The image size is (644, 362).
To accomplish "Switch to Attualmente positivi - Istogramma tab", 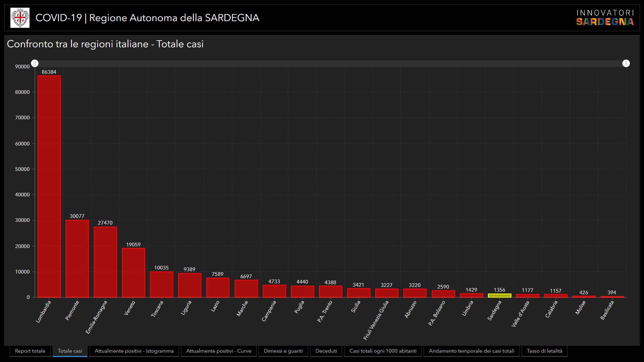I will (134, 351).
